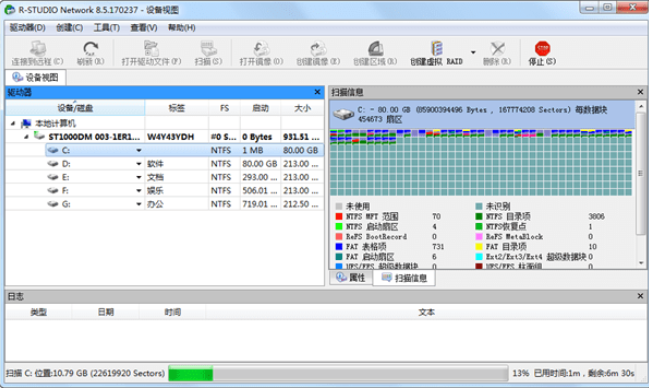Click the yellow FAT 目录项 legend swatch
This screenshot has height=388, width=649.
[x=479, y=246]
